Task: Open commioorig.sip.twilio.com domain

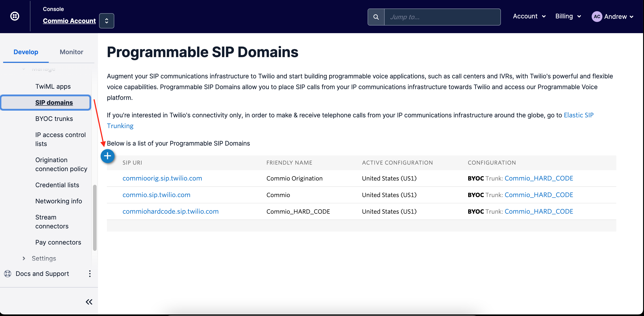Action: pos(162,178)
